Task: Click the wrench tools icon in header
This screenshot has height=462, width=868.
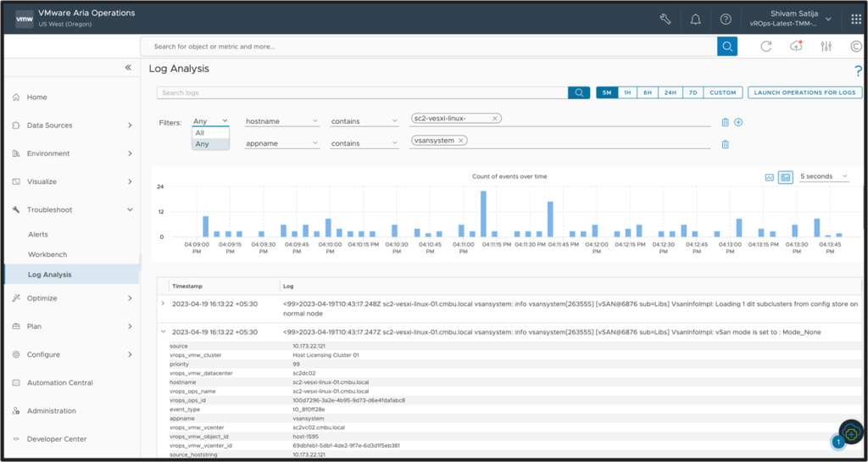Action: coord(665,19)
